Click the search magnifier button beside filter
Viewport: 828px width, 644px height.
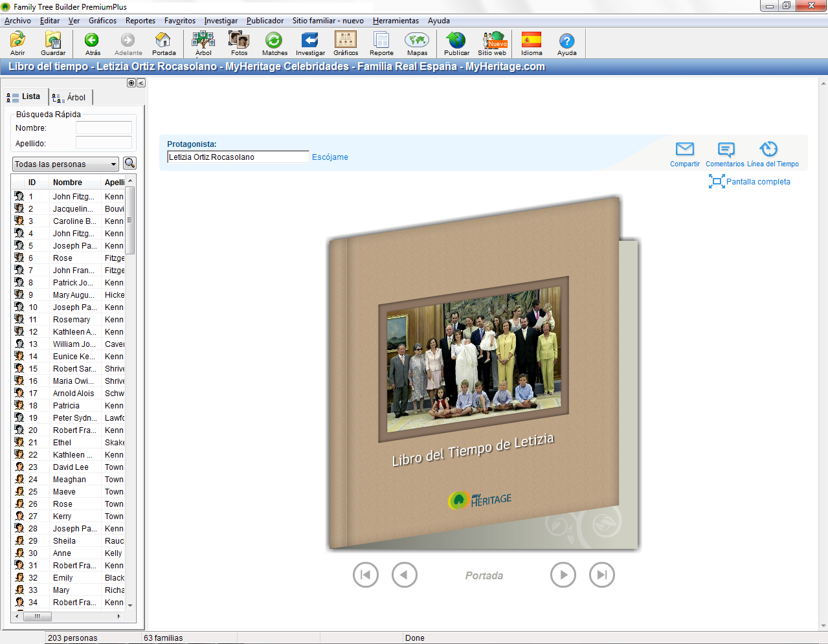(129, 164)
